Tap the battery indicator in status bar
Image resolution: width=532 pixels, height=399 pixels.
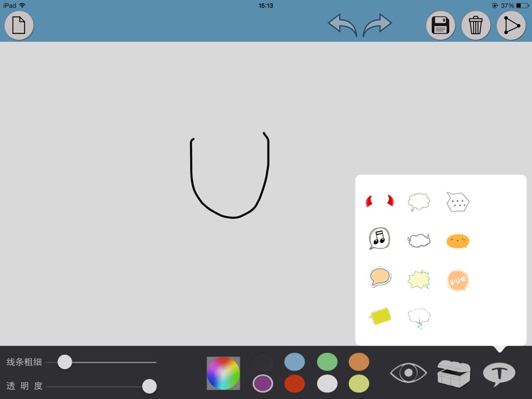(522, 6)
